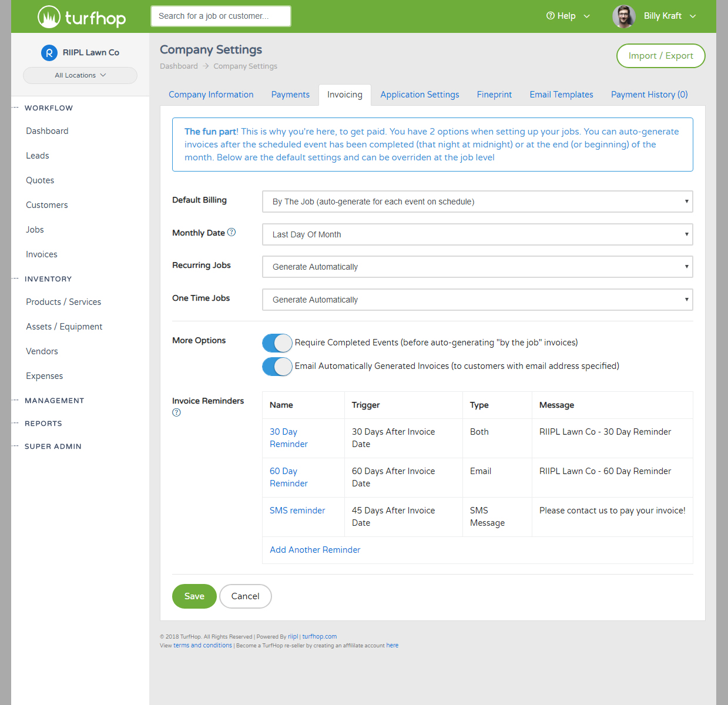This screenshot has width=728, height=705.
Task: Expand the Workflow section icon in sidebar
Action: click(x=15, y=108)
